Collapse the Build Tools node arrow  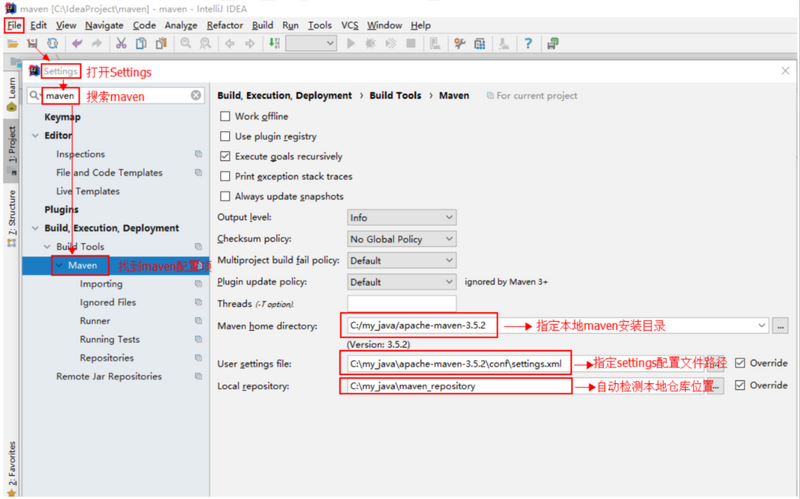47,246
